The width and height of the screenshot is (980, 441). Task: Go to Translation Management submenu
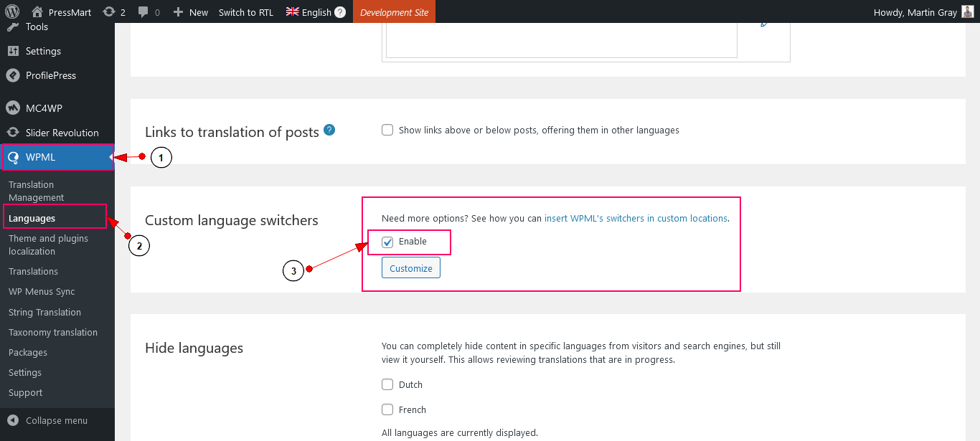[36, 191]
